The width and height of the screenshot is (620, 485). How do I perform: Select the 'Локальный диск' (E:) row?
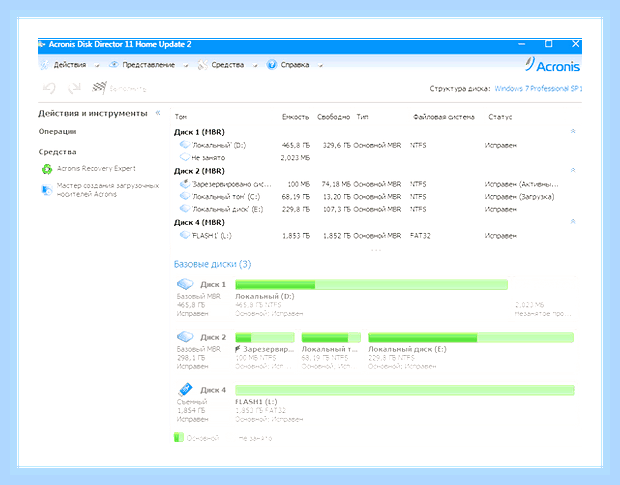(374, 209)
